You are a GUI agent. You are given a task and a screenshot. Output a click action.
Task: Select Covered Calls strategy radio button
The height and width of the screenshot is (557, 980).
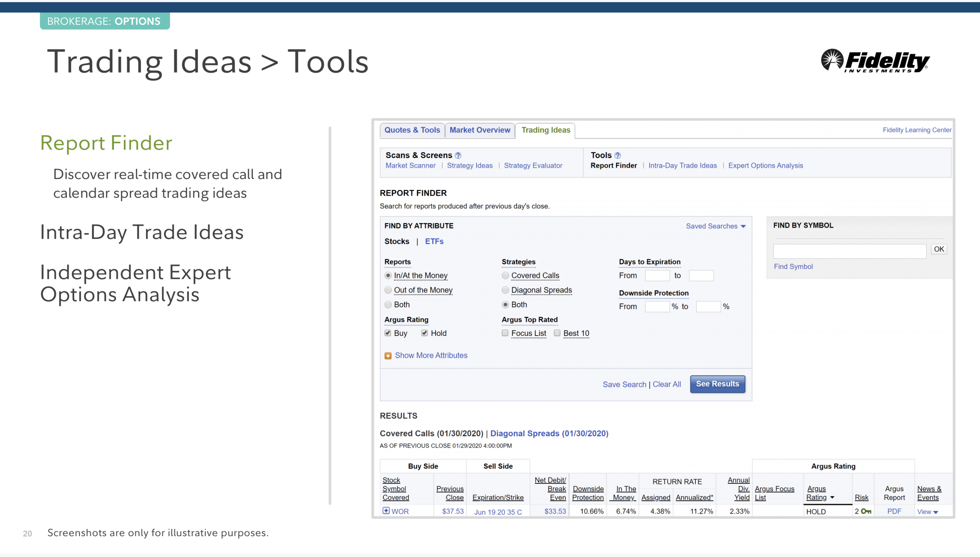[505, 275]
